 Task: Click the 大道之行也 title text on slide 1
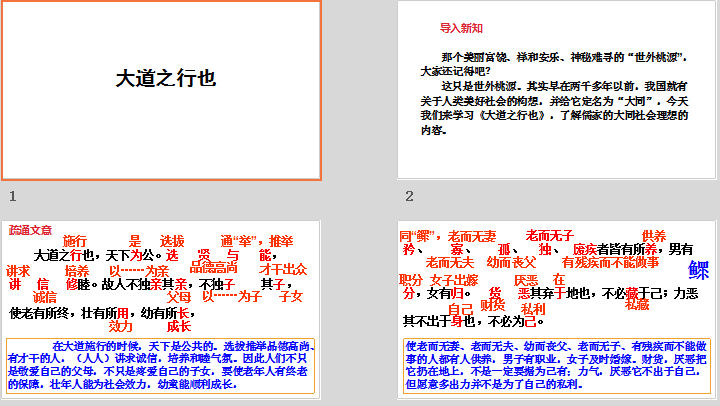[165, 79]
